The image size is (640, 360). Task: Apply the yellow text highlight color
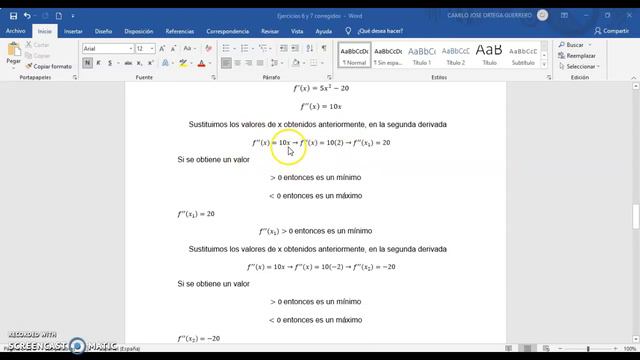pyautogui.click(x=183, y=63)
